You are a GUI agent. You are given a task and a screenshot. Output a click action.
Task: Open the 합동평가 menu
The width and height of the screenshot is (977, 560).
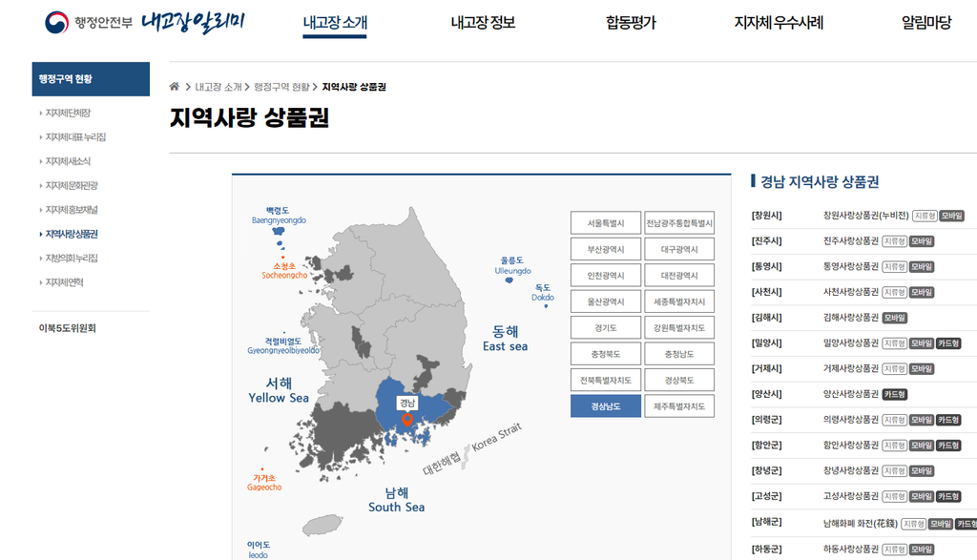631,23
